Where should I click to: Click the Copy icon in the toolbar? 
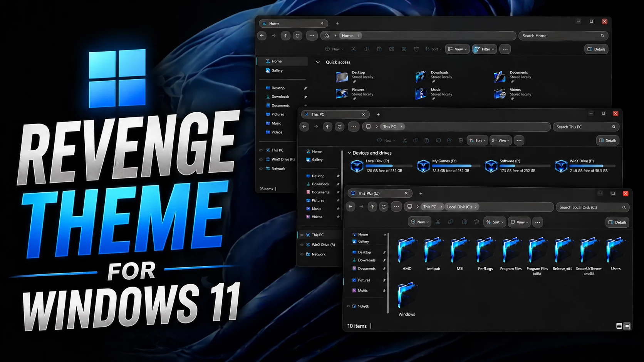(367, 49)
